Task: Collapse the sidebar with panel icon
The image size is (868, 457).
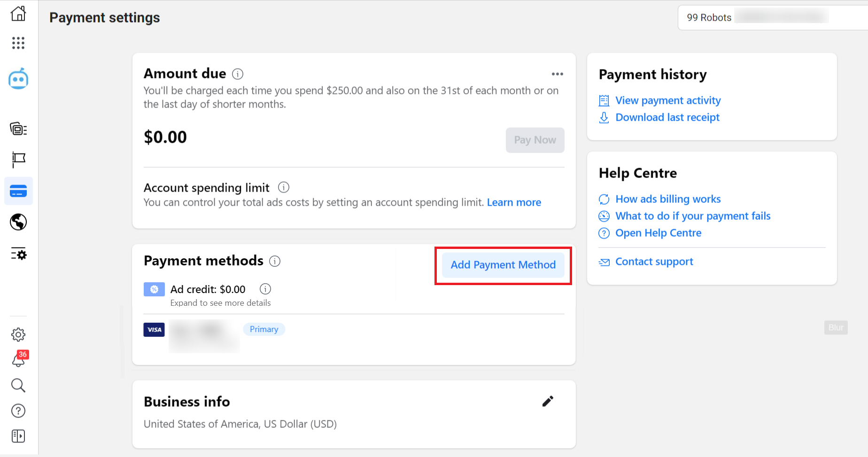Action: click(x=18, y=436)
